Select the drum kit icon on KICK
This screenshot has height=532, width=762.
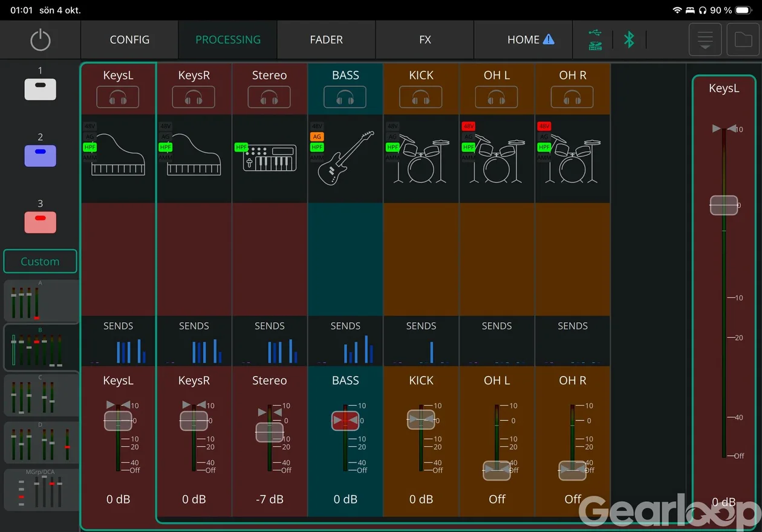[x=421, y=159]
